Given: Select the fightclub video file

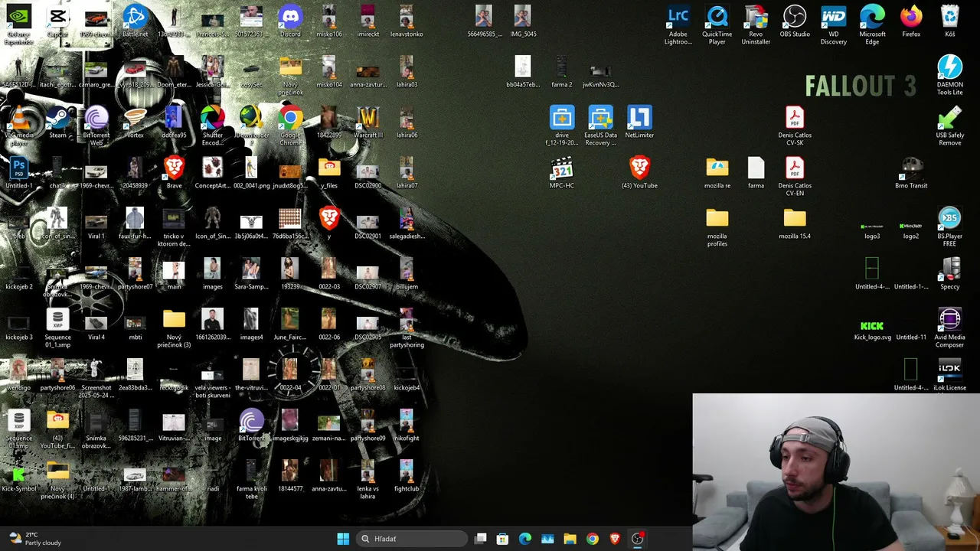Looking at the screenshot, I should 407,476.
